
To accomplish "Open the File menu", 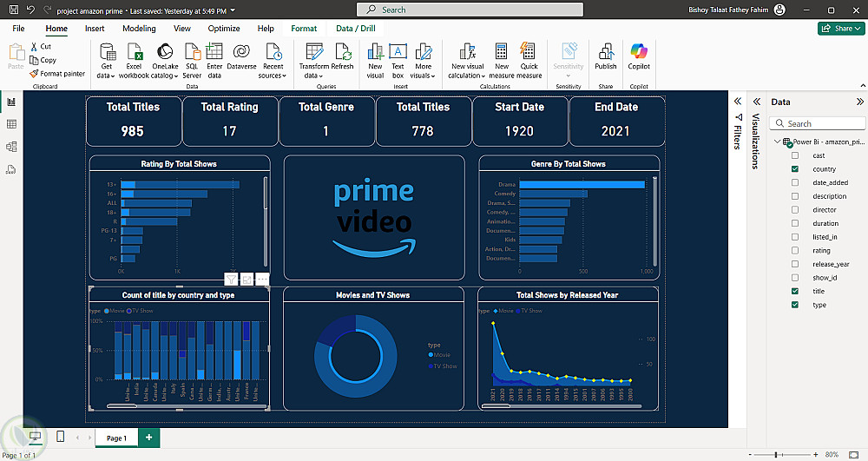I will click(18, 29).
